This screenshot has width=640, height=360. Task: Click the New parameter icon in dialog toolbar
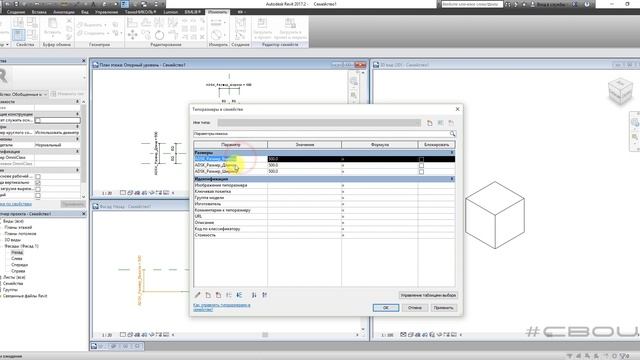click(208, 295)
